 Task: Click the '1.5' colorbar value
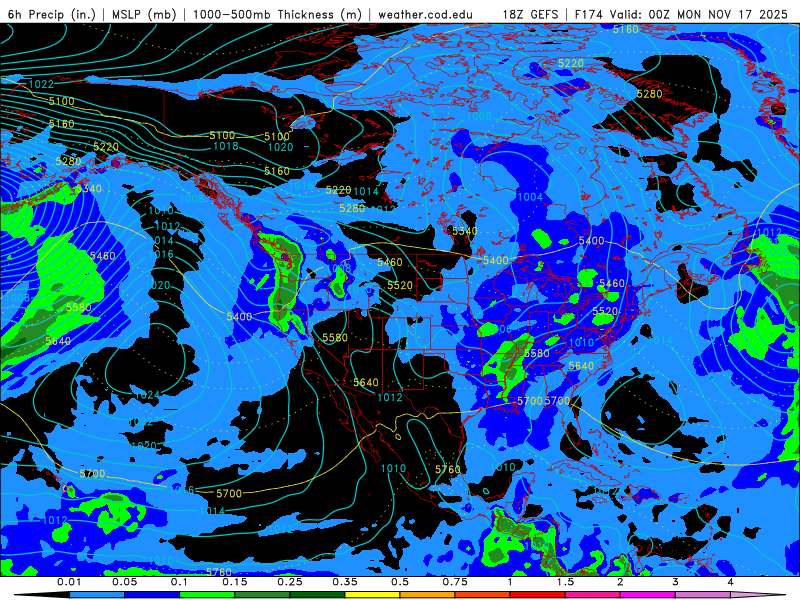pos(565,582)
